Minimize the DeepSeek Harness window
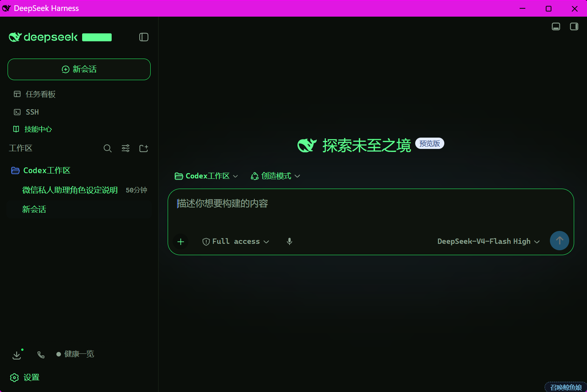This screenshot has width=587, height=392. tap(523, 8)
